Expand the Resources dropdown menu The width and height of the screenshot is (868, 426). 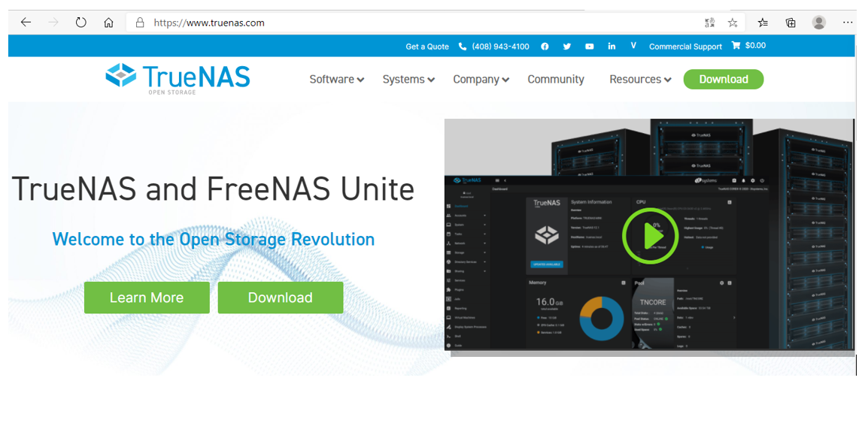[x=641, y=79]
